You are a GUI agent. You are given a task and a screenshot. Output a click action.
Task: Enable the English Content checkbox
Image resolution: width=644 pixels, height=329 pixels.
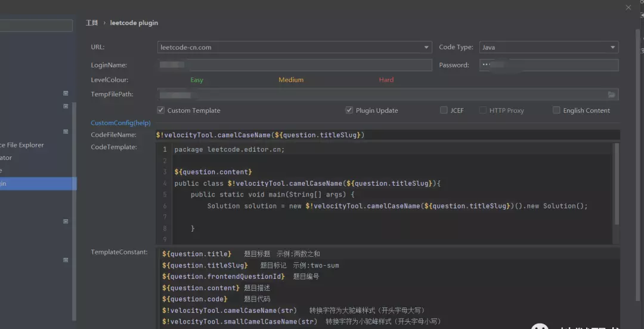pos(556,110)
